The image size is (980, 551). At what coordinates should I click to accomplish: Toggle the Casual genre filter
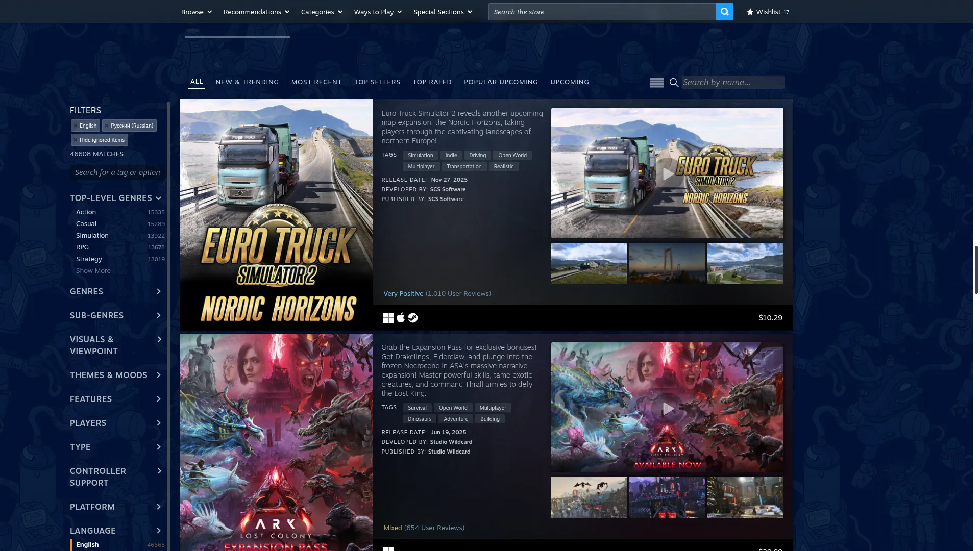point(120,224)
